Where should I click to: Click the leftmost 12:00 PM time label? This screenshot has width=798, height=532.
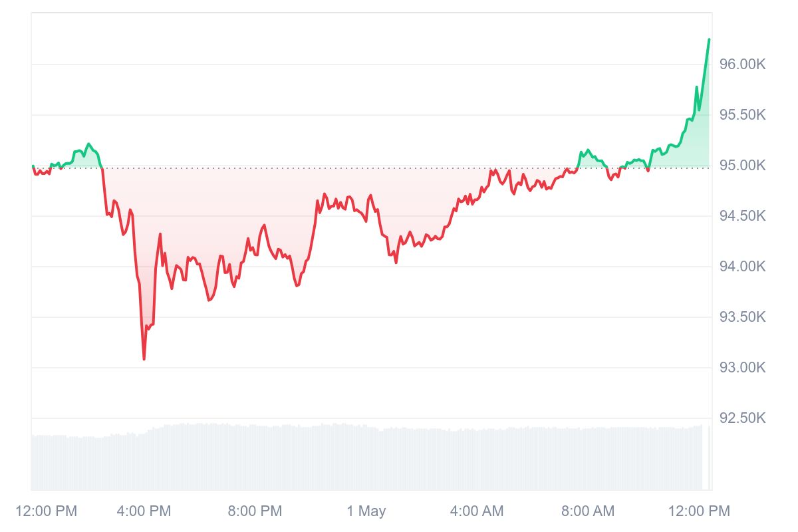click(46, 511)
